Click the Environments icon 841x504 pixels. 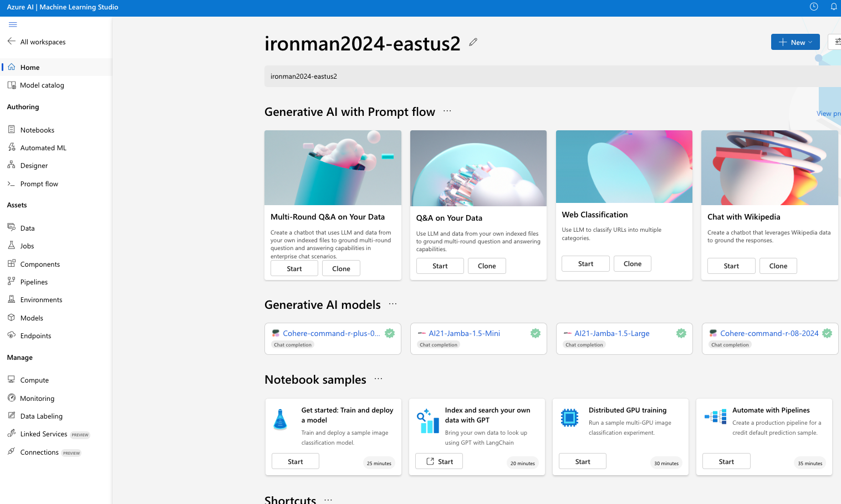click(x=12, y=299)
